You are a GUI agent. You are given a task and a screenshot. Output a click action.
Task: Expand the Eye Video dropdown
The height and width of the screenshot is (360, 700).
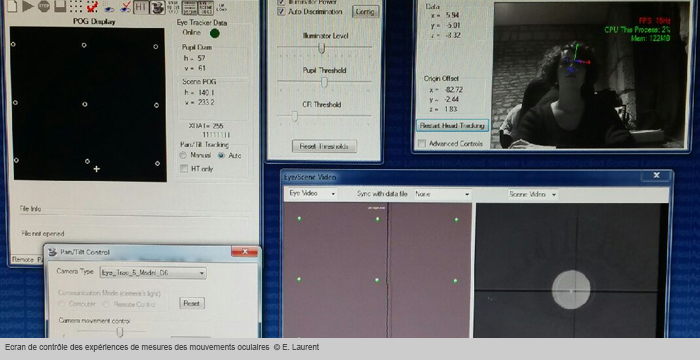[x=311, y=194]
